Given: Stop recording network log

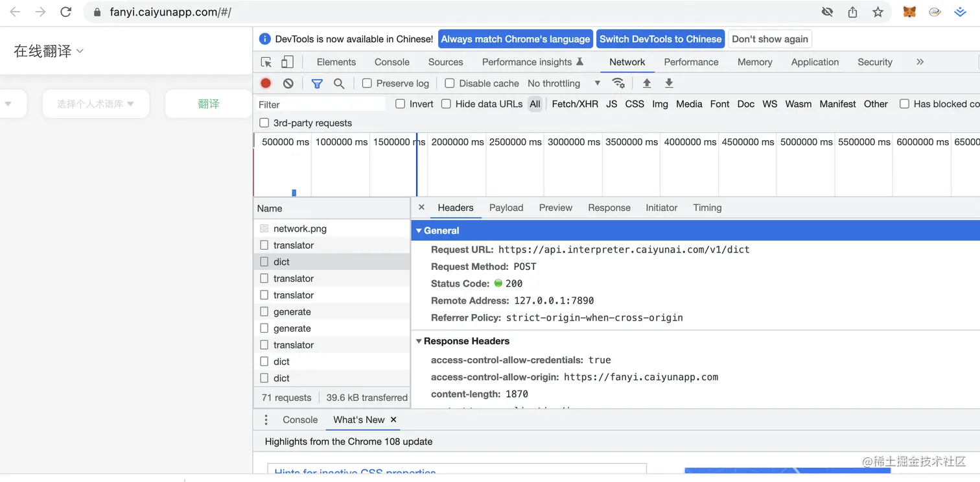Looking at the screenshot, I should [266, 83].
